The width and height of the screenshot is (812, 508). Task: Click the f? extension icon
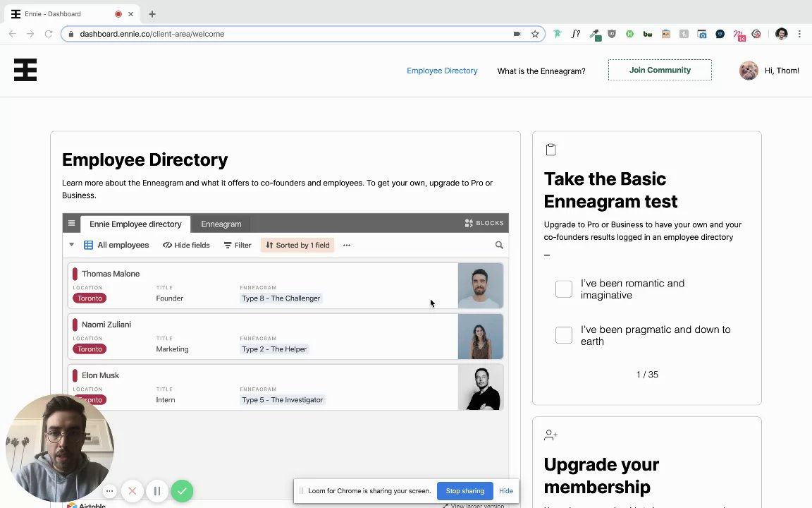575,34
